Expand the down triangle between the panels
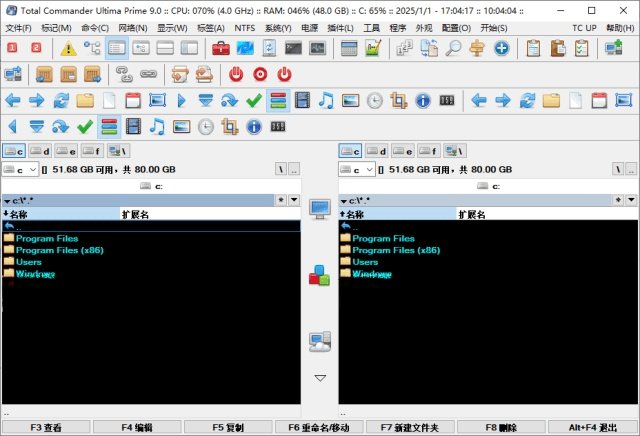 coord(320,378)
